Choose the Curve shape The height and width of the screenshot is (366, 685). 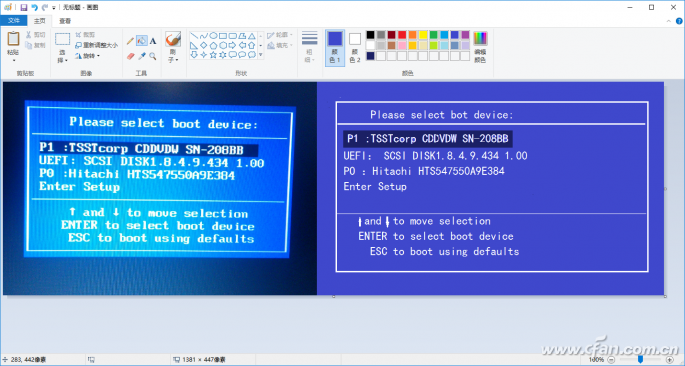[203, 36]
